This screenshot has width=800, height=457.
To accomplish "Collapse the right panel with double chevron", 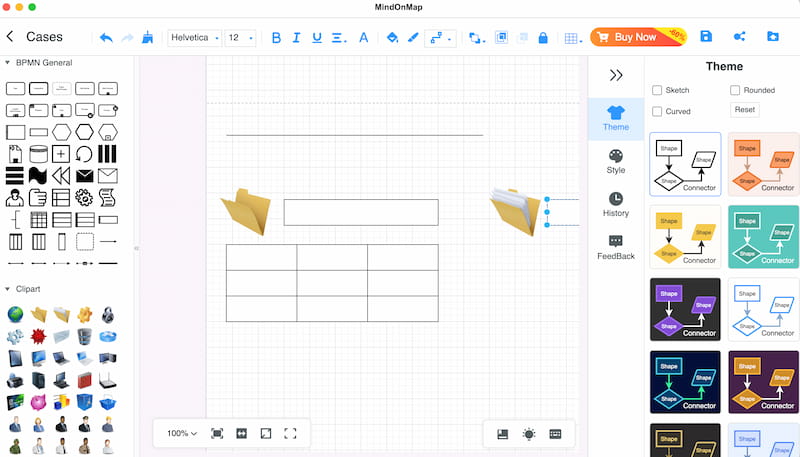I will click(616, 75).
